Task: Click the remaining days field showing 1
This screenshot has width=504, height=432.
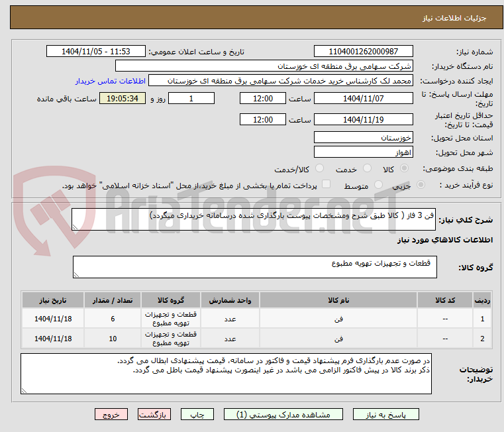Action: point(191,98)
